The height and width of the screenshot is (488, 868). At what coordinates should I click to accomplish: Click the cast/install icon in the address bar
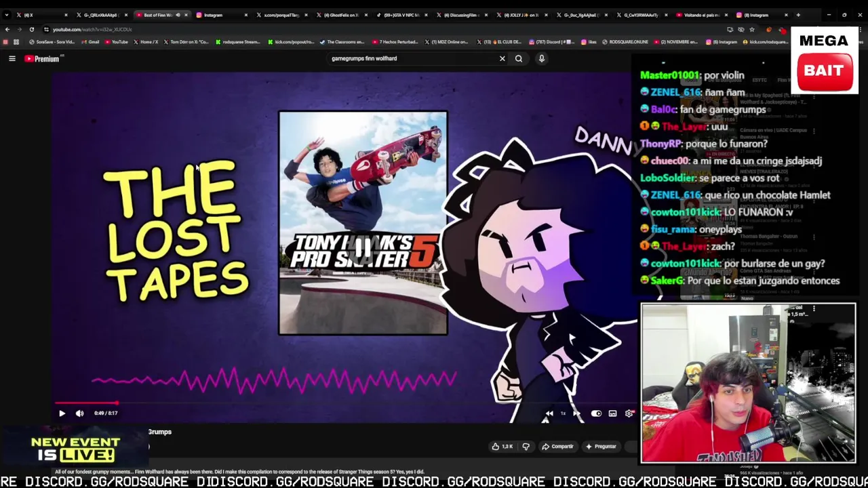(x=730, y=29)
